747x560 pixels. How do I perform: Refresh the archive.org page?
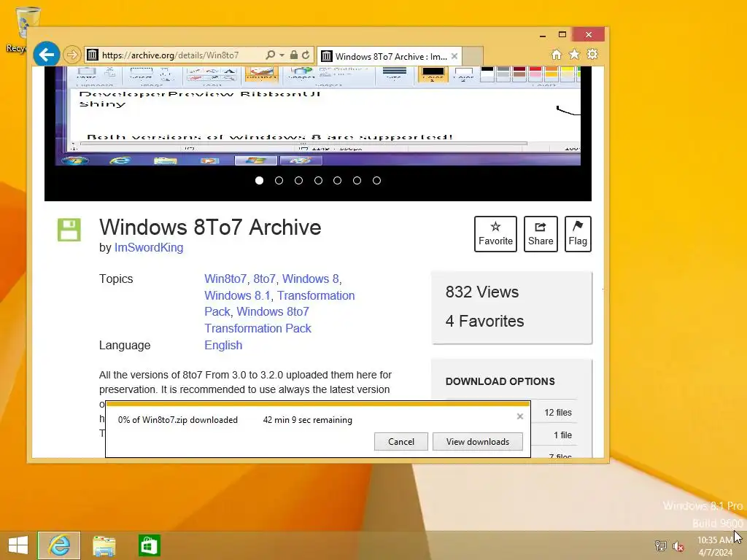306,55
